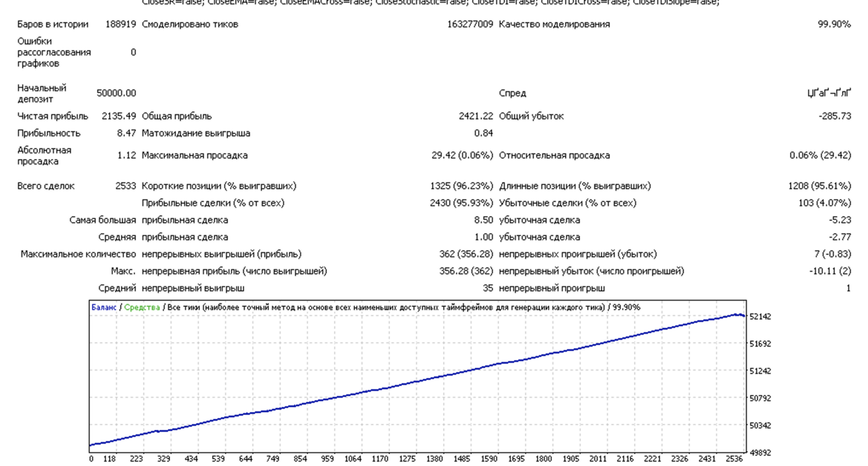Click the 50792 label on the chart axis
The height and width of the screenshot is (466, 868).
pos(761,398)
